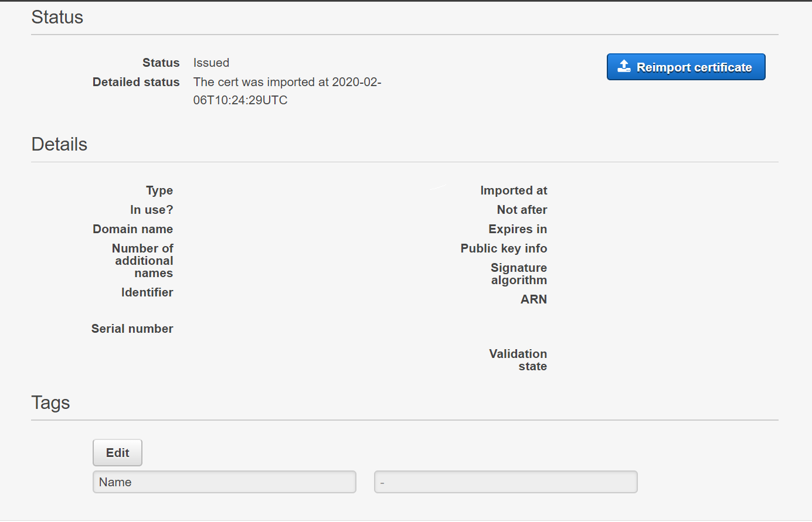Click the 'Issued' status value
The height and width of the screenshot is (522, 812).
[x=211, y=63]
